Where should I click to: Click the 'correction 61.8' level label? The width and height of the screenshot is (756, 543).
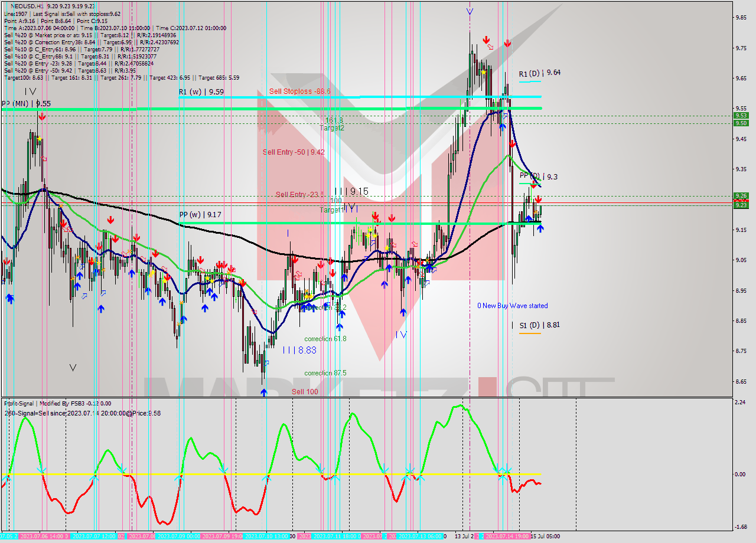click(325, 339)
